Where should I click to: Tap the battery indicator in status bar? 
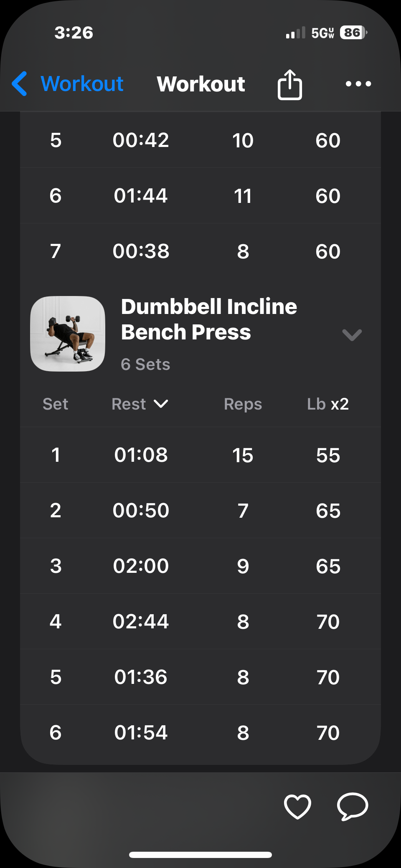[x=353, y=33]
